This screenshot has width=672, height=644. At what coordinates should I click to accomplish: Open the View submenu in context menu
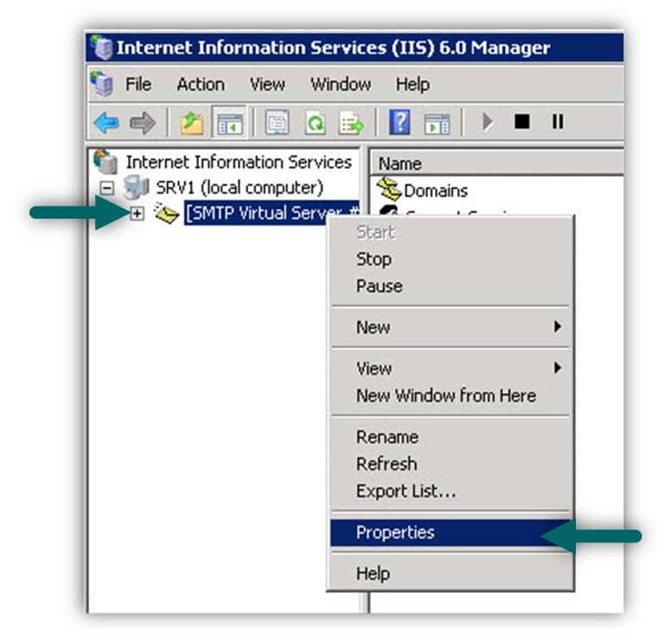pos(450,368)
